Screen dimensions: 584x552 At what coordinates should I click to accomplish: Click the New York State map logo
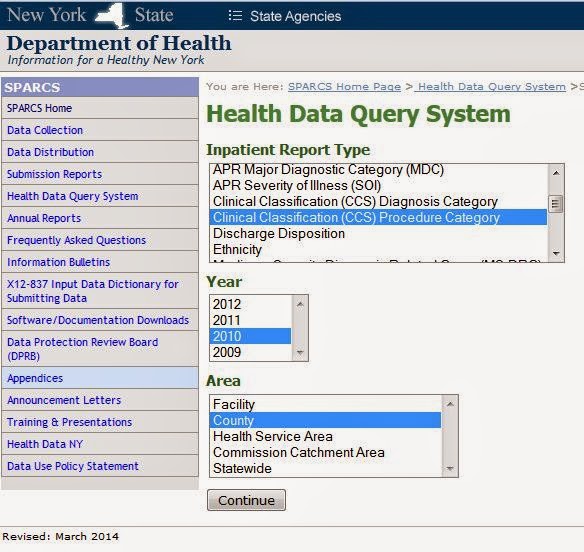pyautogui.click(x=111, y=16)
